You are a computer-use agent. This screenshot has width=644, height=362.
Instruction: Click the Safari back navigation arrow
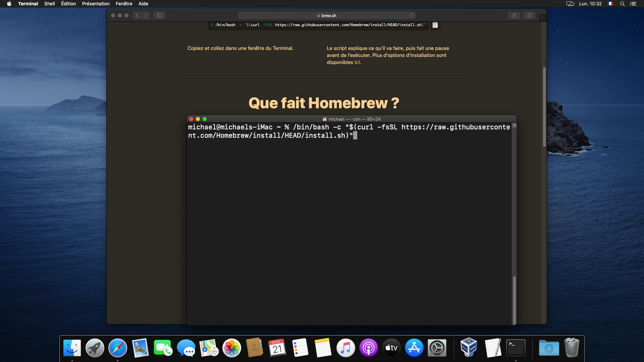point(137,15)
